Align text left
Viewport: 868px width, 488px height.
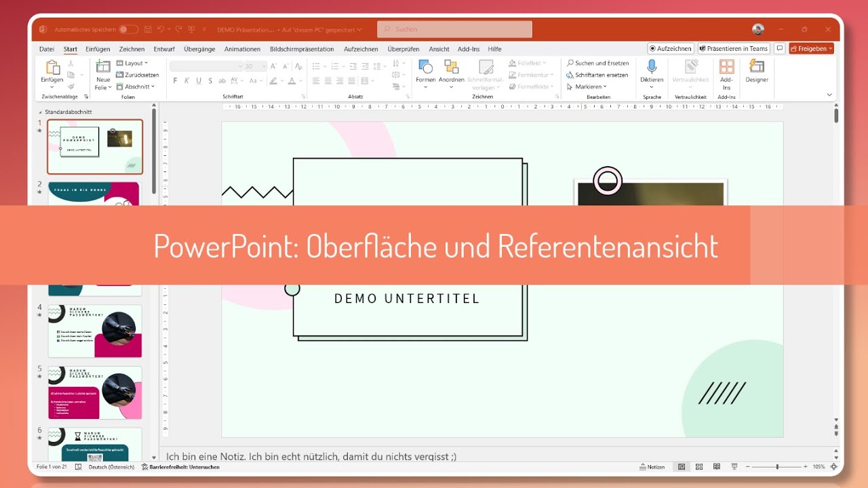(316, 81)
